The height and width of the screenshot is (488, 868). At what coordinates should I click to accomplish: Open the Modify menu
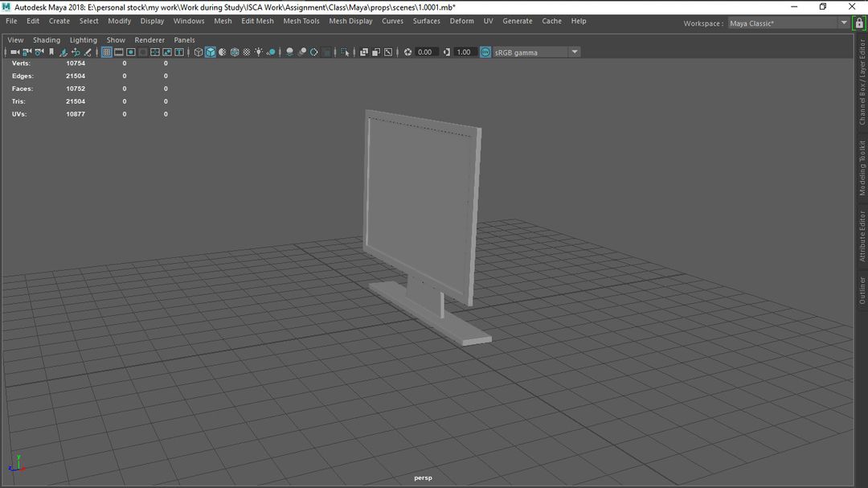pos(119,21)
